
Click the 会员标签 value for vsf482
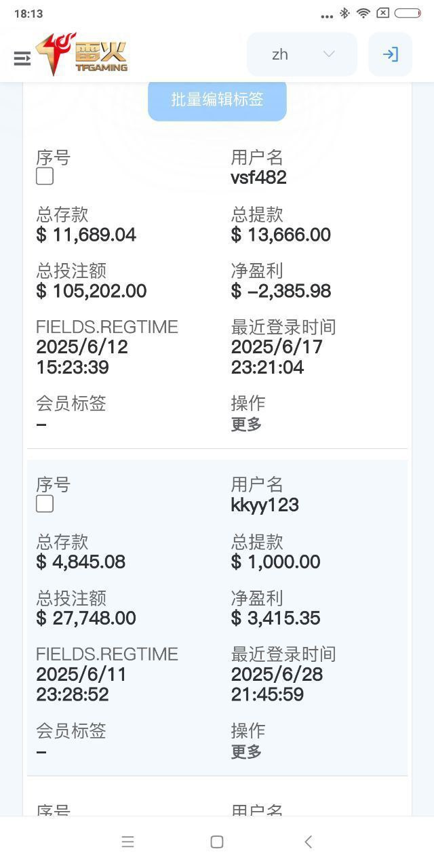point(41,425)
